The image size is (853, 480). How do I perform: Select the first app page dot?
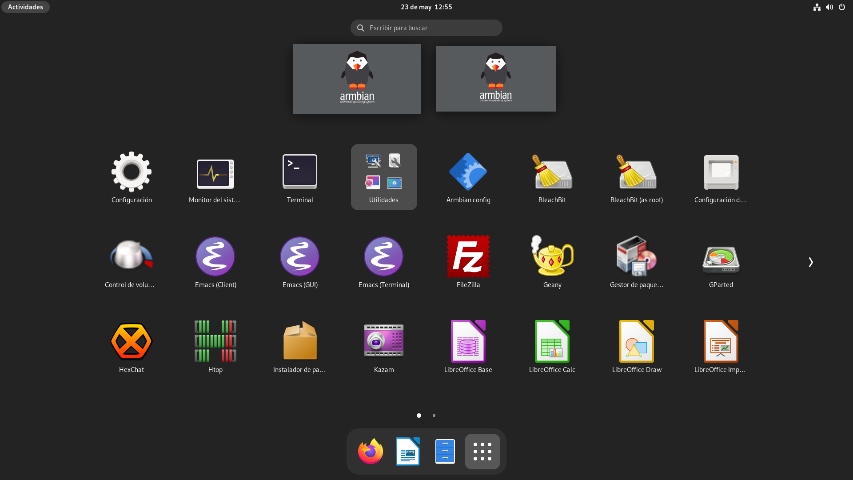419,415
